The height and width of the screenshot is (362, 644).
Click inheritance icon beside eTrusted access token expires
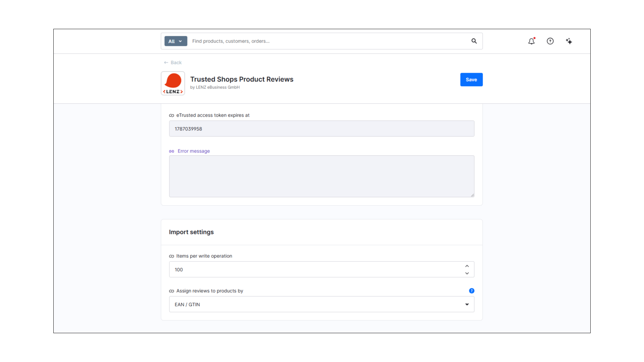pyautogui.click(x=171, y=115)
